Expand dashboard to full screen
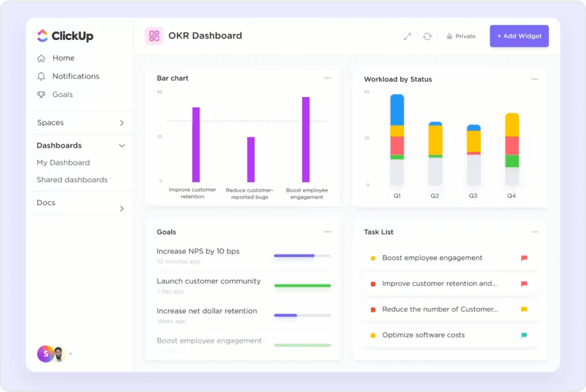Screen dimensions: 586x392 point(408,36)
